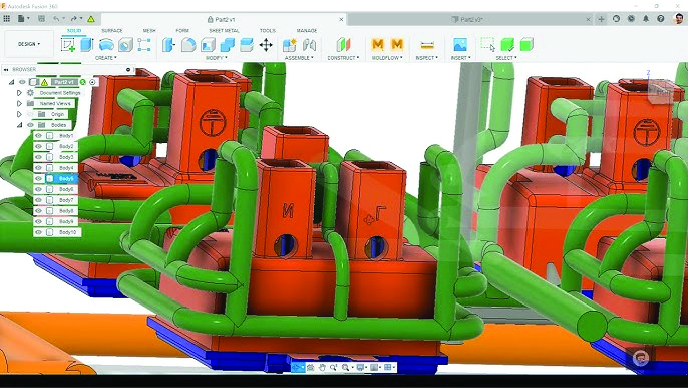
Task: Open the ASSEMBLE dropdown menu
Action: coord(299,58)
